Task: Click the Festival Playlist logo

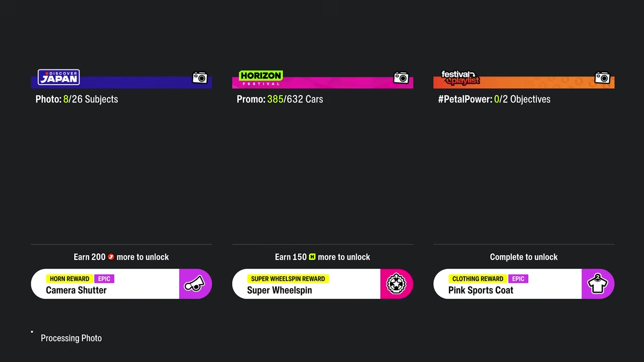Action: point(460,77)
